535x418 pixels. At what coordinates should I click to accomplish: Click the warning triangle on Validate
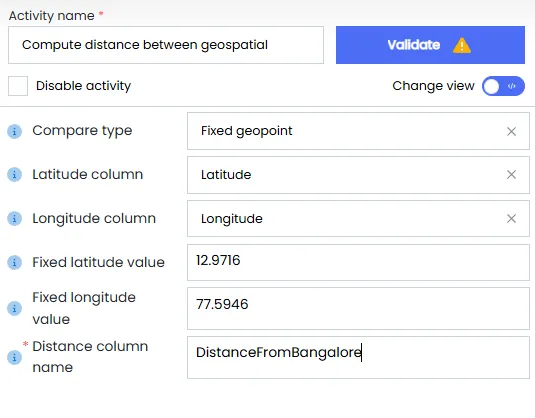point(462,45)
